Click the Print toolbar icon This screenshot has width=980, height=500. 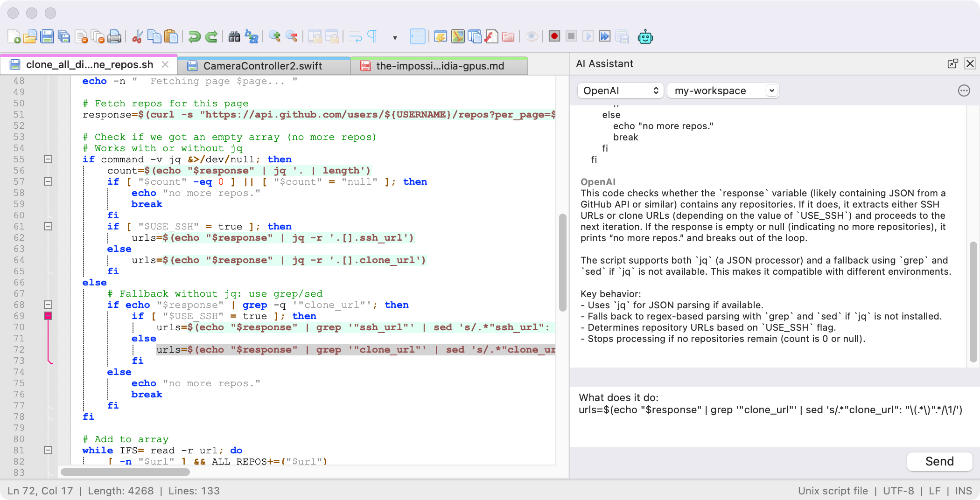coord(115,37)
